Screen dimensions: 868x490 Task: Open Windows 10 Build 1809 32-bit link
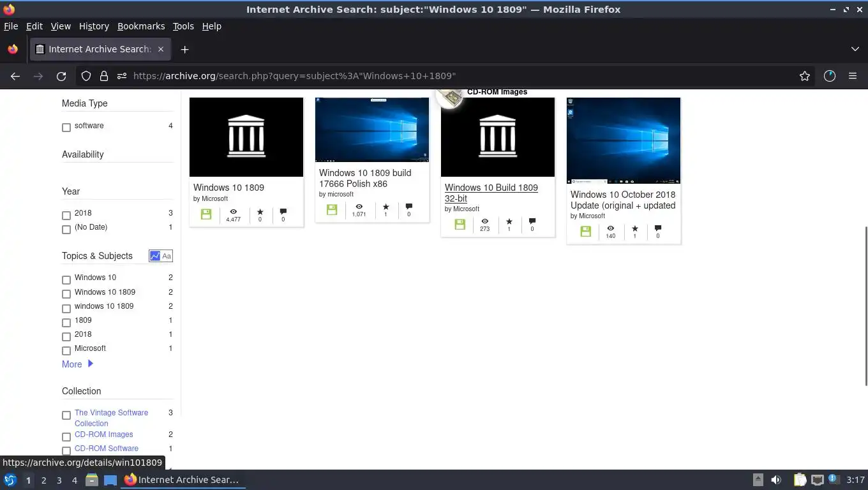click(491, 193)
